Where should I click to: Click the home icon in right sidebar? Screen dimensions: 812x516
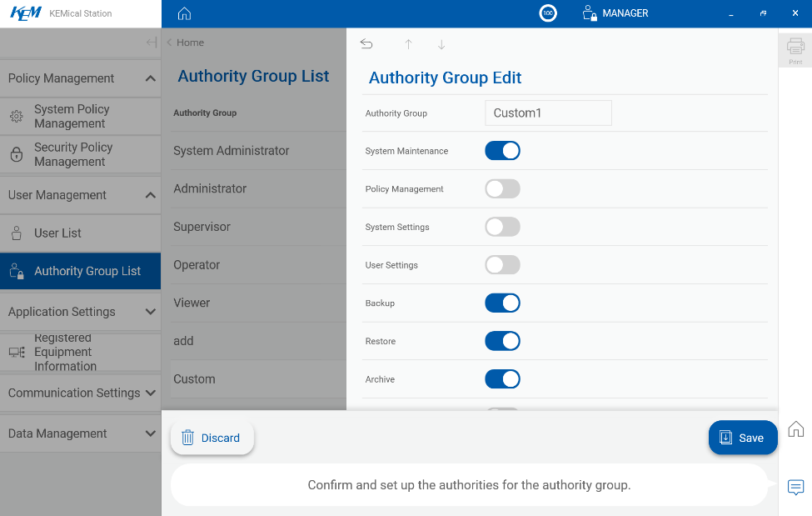[x=795, y=429]
